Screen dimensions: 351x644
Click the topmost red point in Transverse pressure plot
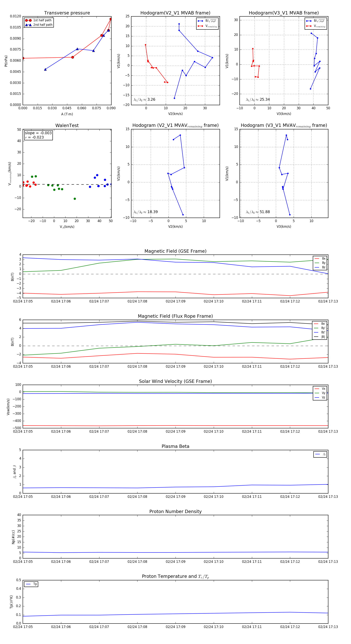click(111, 19)
